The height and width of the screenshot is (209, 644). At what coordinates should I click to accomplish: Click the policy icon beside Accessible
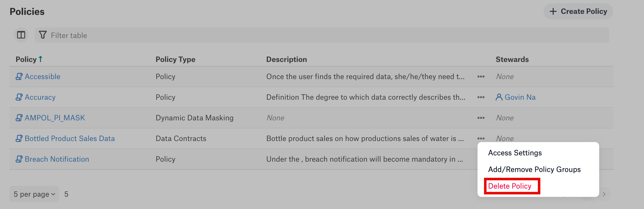pyautogui.click(x=19, y=77)
